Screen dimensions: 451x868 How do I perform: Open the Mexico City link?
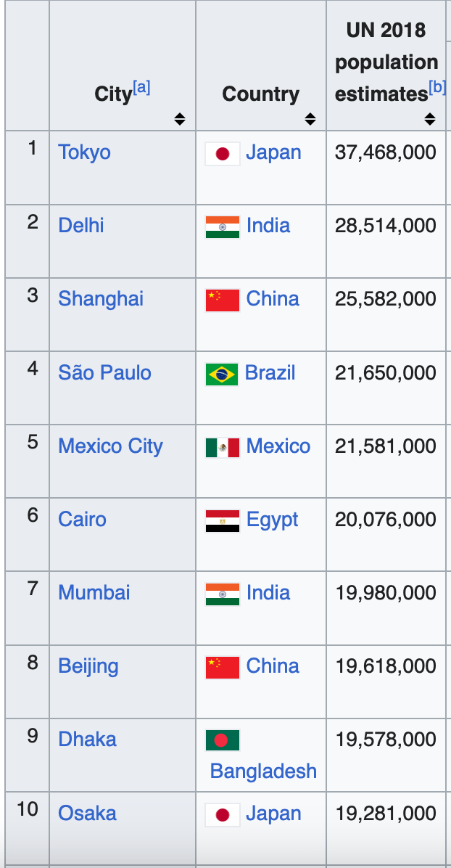point(111,446)
